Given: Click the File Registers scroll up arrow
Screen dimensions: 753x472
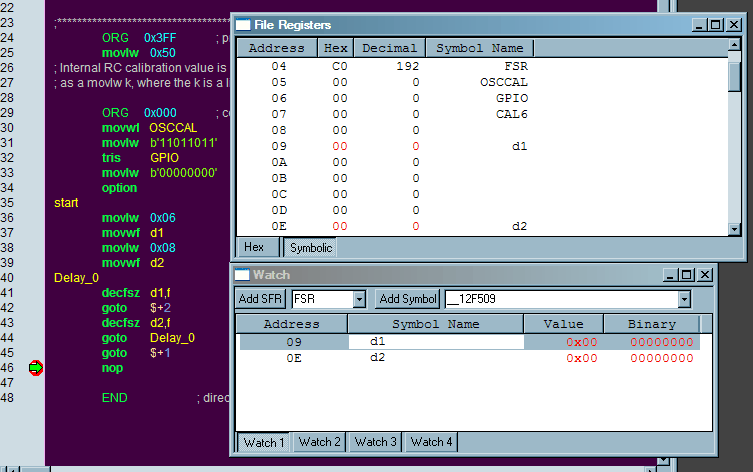Looking at the screenshot, I should pos(734,45).
